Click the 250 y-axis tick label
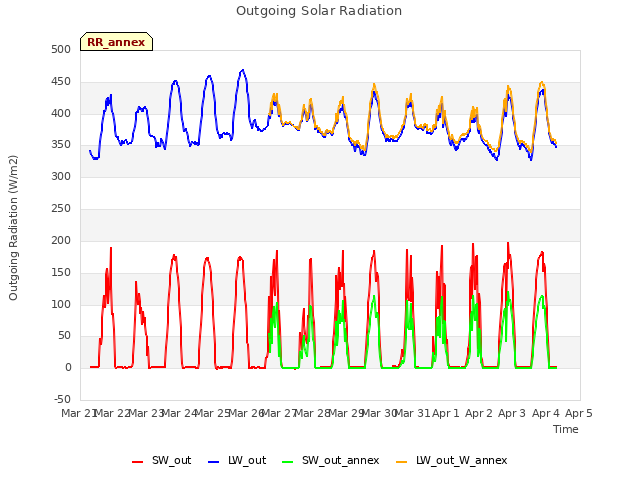Screen dimensions: 640x480 click(61, 208)
